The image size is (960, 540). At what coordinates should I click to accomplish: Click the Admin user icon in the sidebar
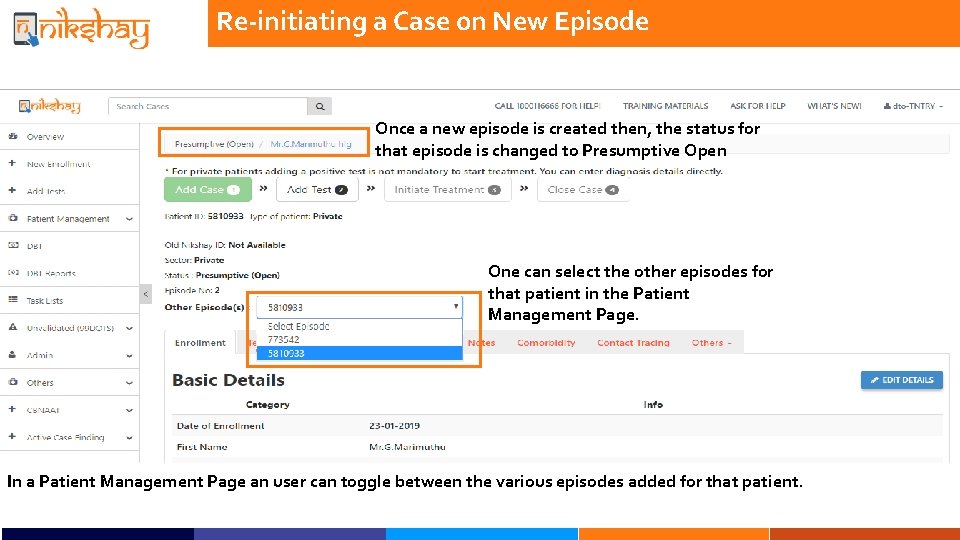point(12,354)
